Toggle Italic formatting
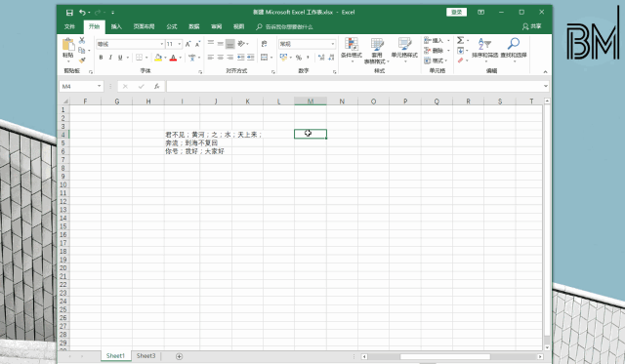This screenshot has width=625, height=364. (110, 58)
